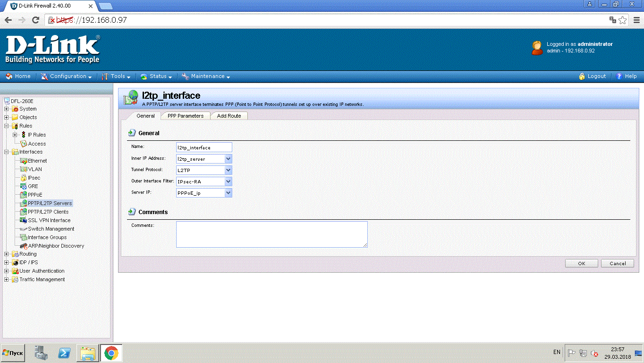The width and height of the screenshot is (644, 363).
Task: Switch to the Add Route tab
Action: (229, 116)
